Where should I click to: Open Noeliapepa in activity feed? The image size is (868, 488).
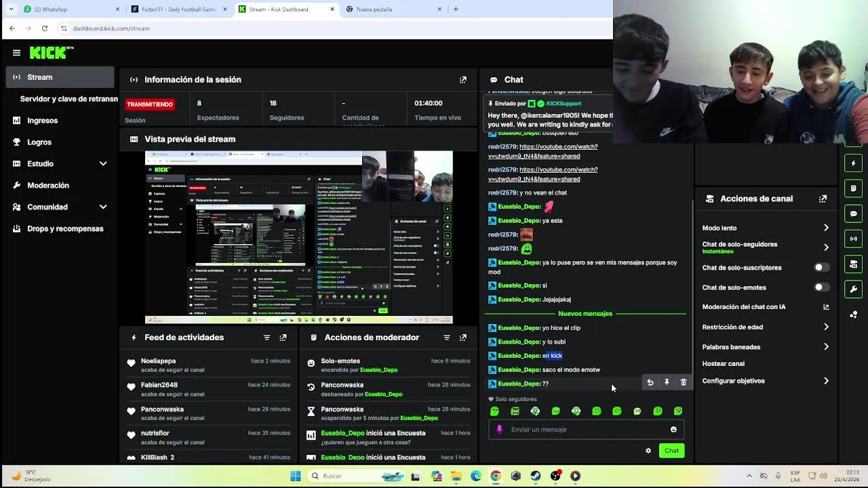click(158, 361)
